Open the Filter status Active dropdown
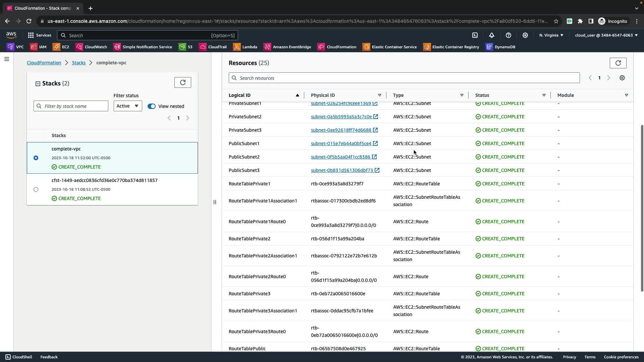 pos(127,106)
